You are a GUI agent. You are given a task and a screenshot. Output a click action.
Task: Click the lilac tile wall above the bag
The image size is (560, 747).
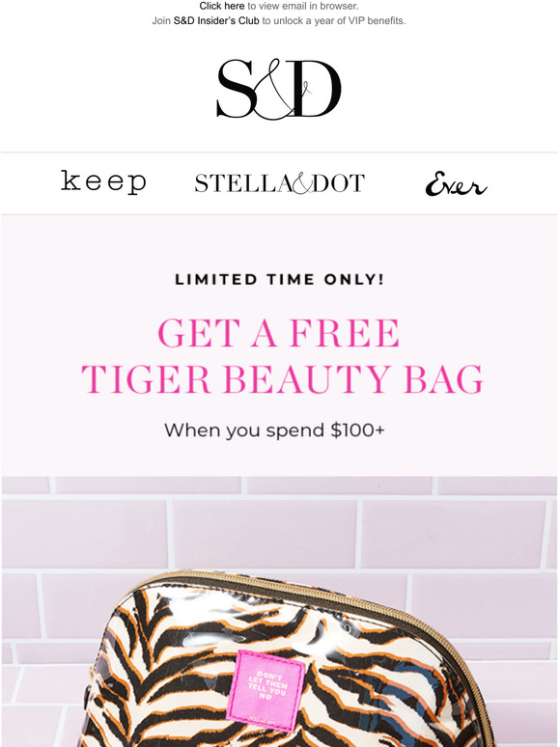coord(280,524)
